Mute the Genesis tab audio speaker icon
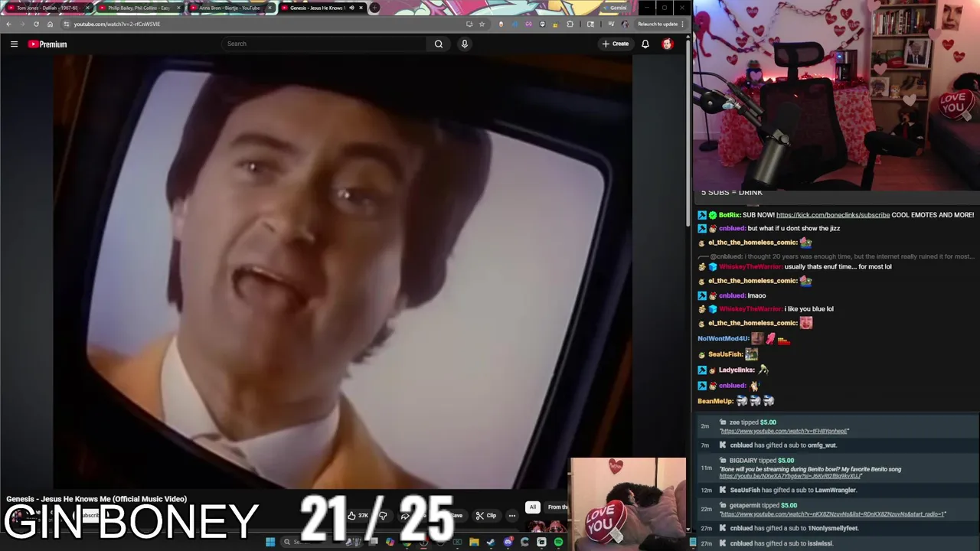Viewport: 980px width, 551px height. click(351, 8)
